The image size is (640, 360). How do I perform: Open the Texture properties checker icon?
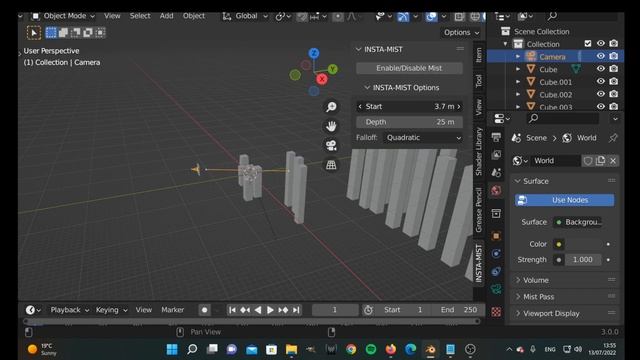pyautogui.click(x=496, y=312)
